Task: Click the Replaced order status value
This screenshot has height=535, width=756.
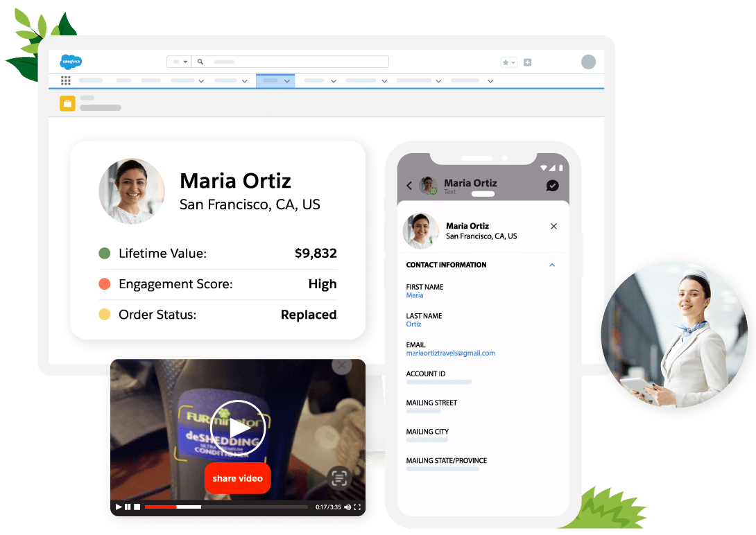Action: pos(309,315)
